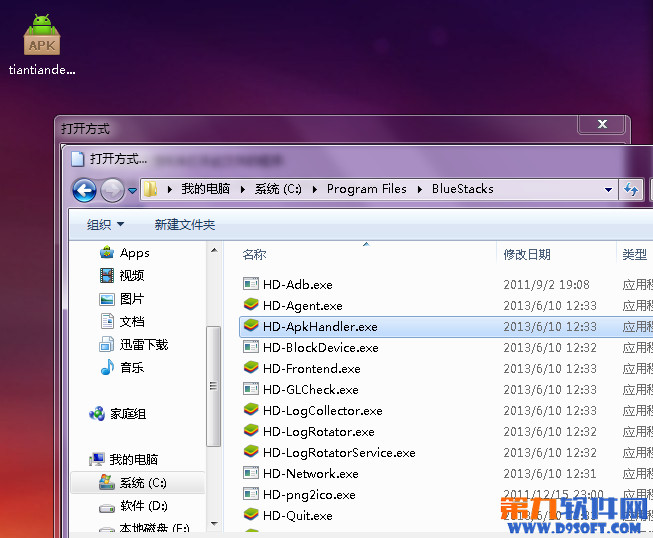The height and width of the screenshot is (538, 653).
Task: Select 软件 (D:) drive in navigation pane
Action: (x=133, y=506)
